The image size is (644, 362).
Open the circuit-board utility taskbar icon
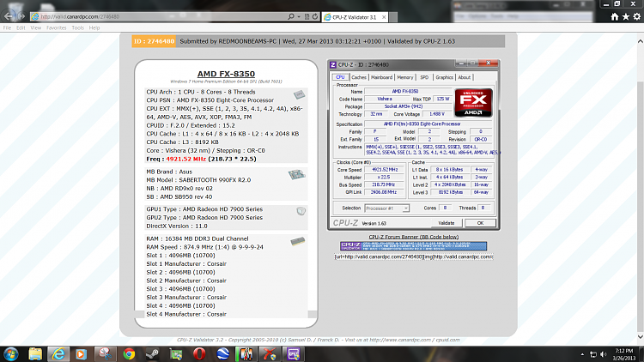point(176,353)
